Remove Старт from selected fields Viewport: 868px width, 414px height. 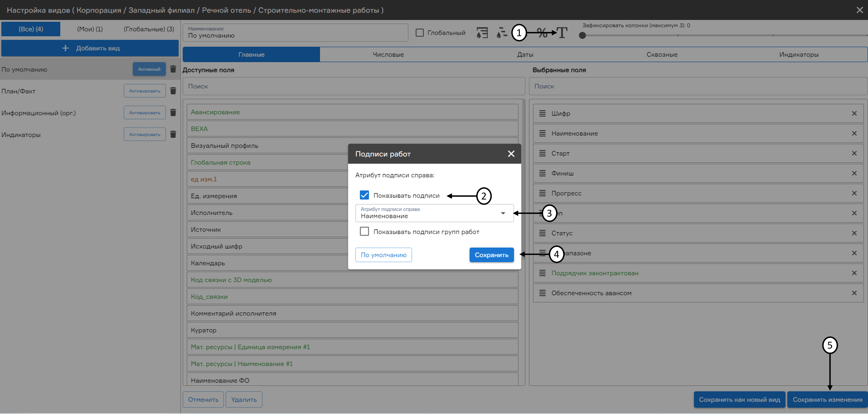(x=854, y=153)
